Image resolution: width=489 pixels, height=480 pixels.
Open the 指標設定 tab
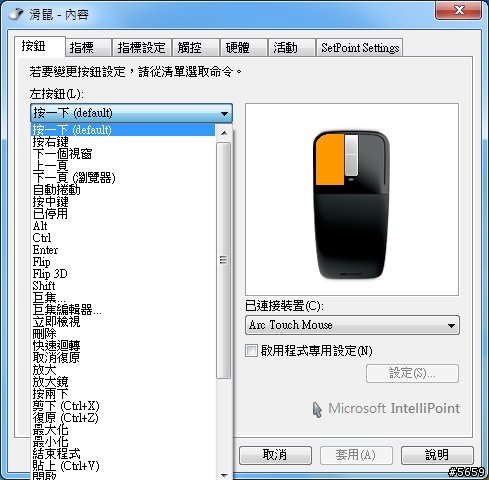[142, 48]
